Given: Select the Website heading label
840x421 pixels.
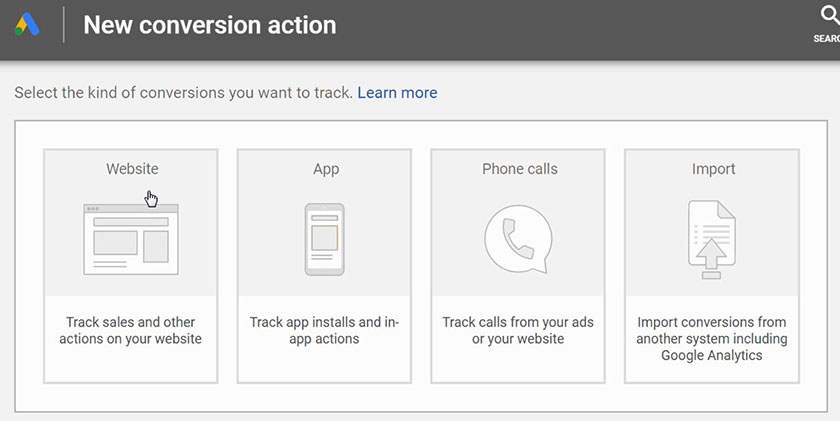Looking at the screenshot, I should point(132,169).
